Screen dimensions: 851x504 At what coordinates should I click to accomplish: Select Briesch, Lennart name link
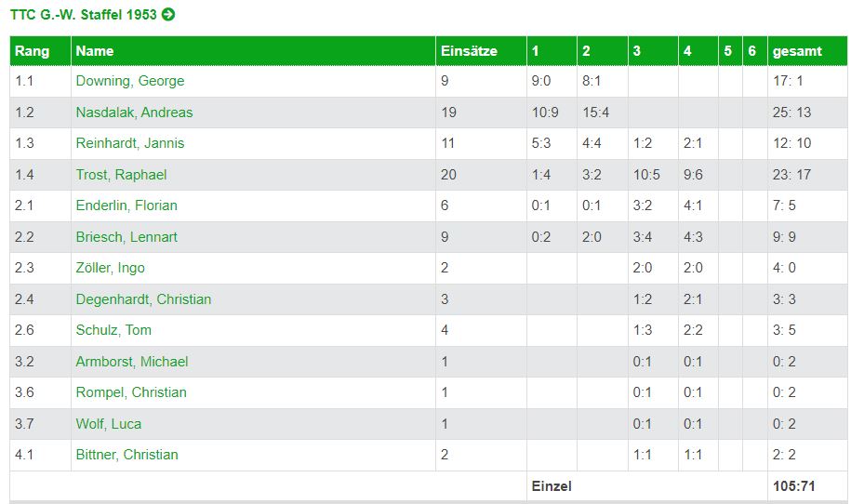tap(126, 237)
